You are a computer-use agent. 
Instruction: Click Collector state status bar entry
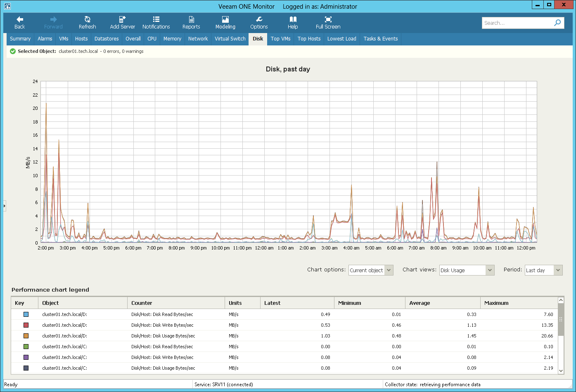(433, 385)
